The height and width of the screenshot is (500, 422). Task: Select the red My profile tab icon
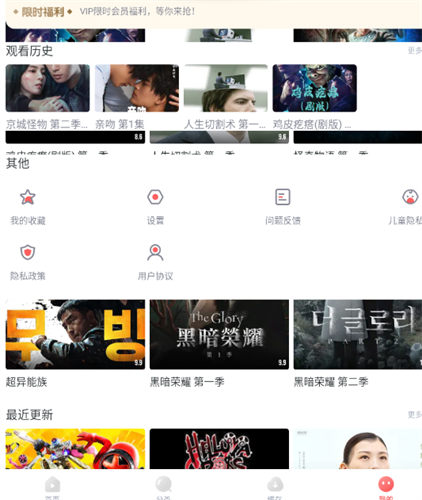pos(386,484)
